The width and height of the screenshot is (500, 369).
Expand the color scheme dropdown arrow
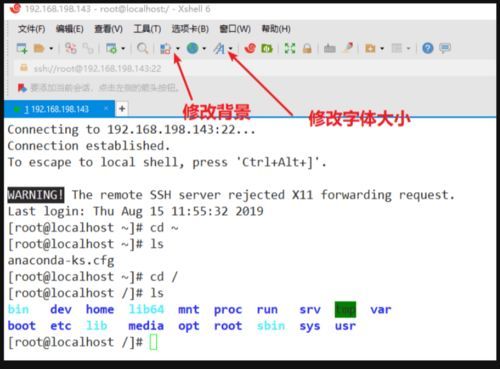[x=178, y=49]
